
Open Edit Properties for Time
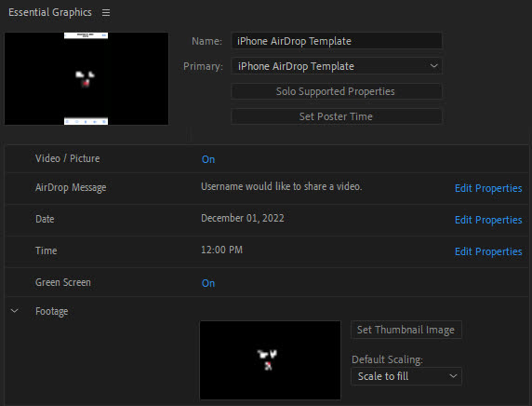(x=488, y=251)
